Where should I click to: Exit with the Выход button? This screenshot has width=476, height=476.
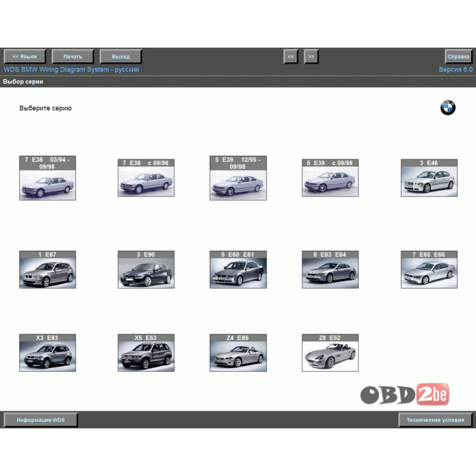coord(120,57)
